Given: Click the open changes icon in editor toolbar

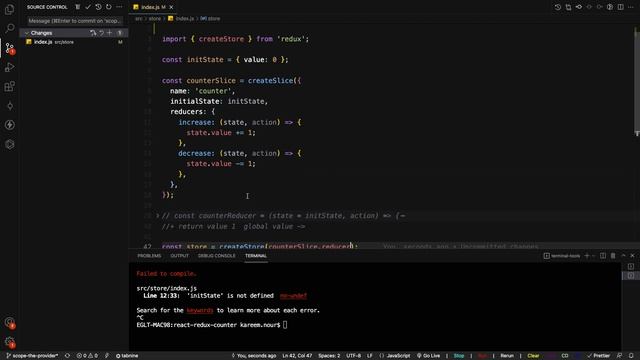Looking at the screenshot, I should pos(568,7).
